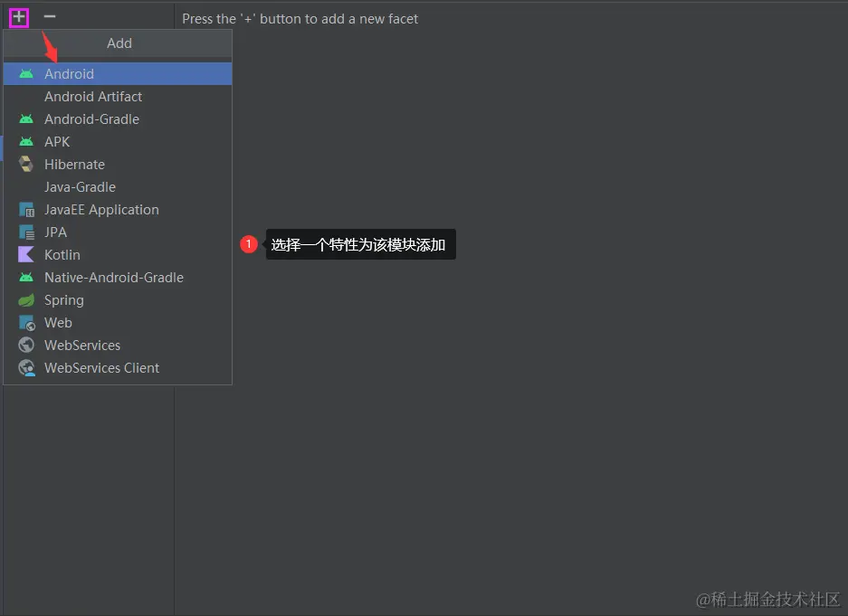Choose the Kotlin facet
The image size is (848, 616).
tap(118, 254)
